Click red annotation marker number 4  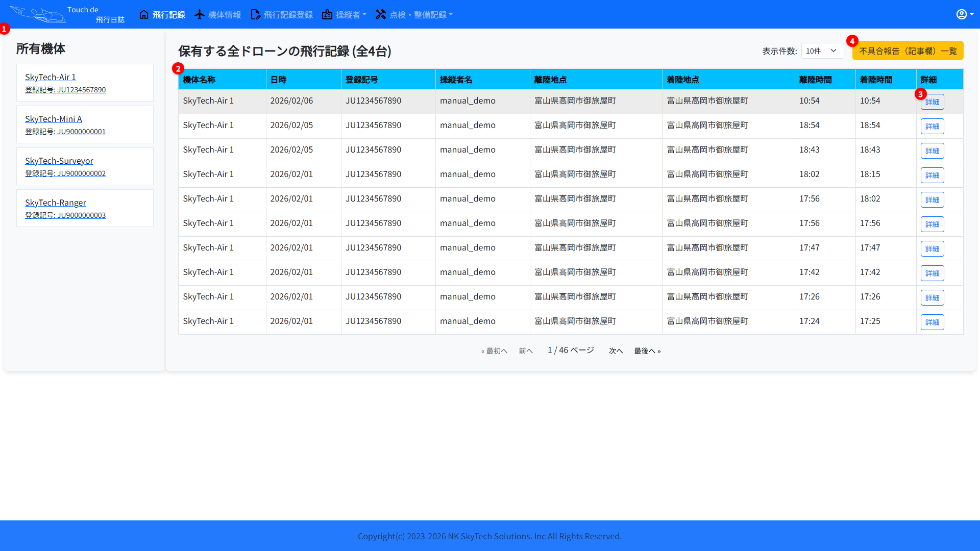(x=852, y=41)
